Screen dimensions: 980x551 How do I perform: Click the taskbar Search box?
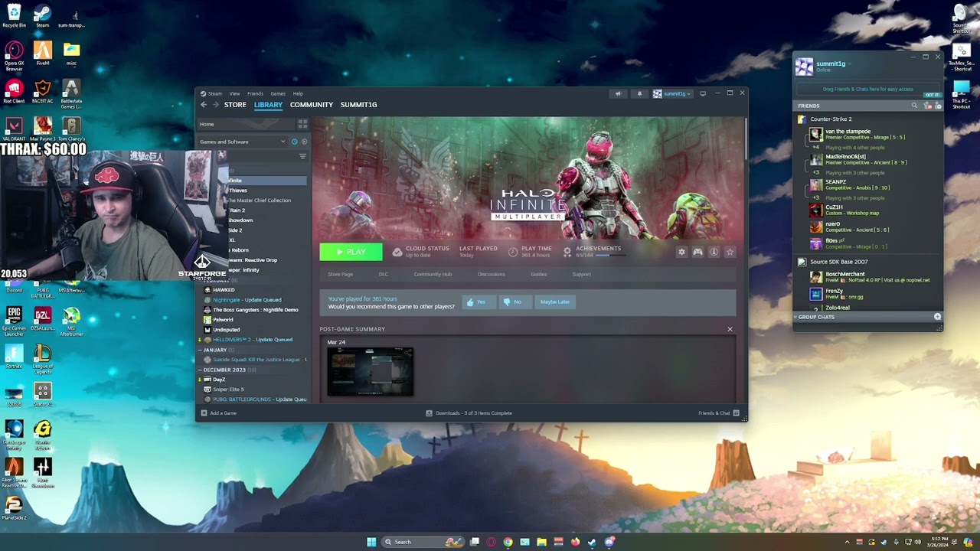click(x=423, y=542)
